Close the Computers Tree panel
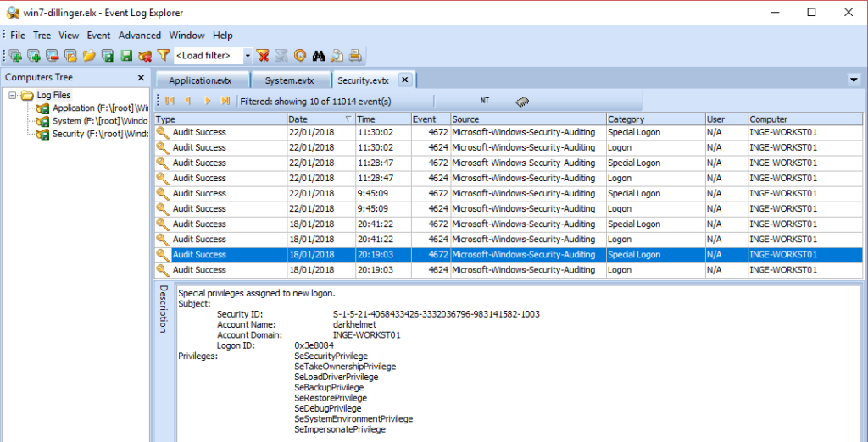 coord(141,77)
